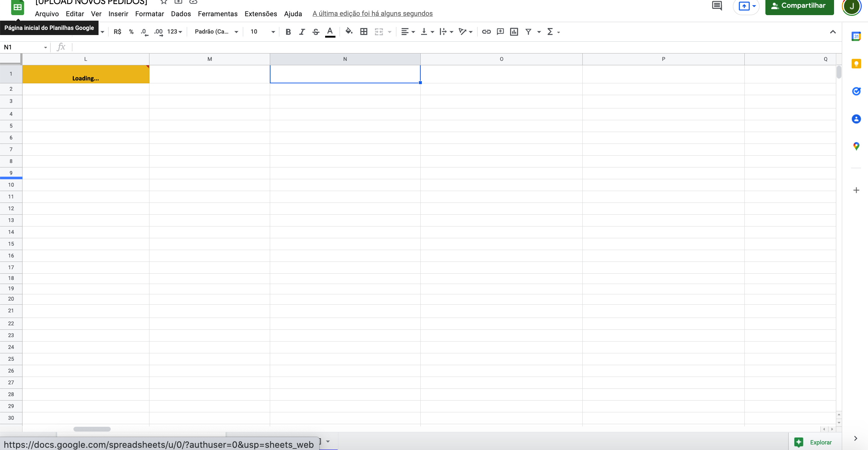Click the create filter icon

(528, 32)
